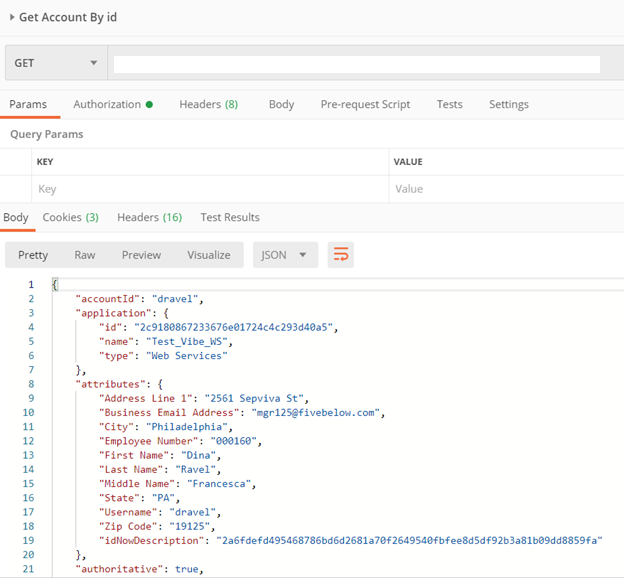Go to the Tests tab
This screenshot has width=636, height=578.
449,104
